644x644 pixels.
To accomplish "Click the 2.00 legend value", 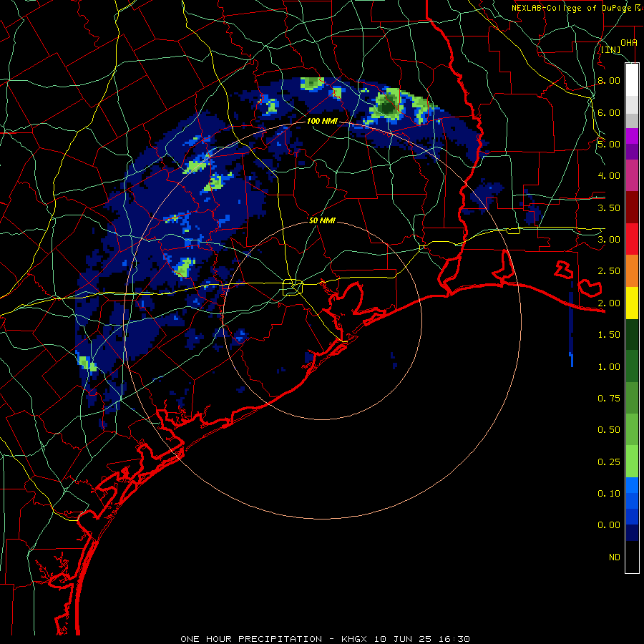I will (x=609, y=303).
